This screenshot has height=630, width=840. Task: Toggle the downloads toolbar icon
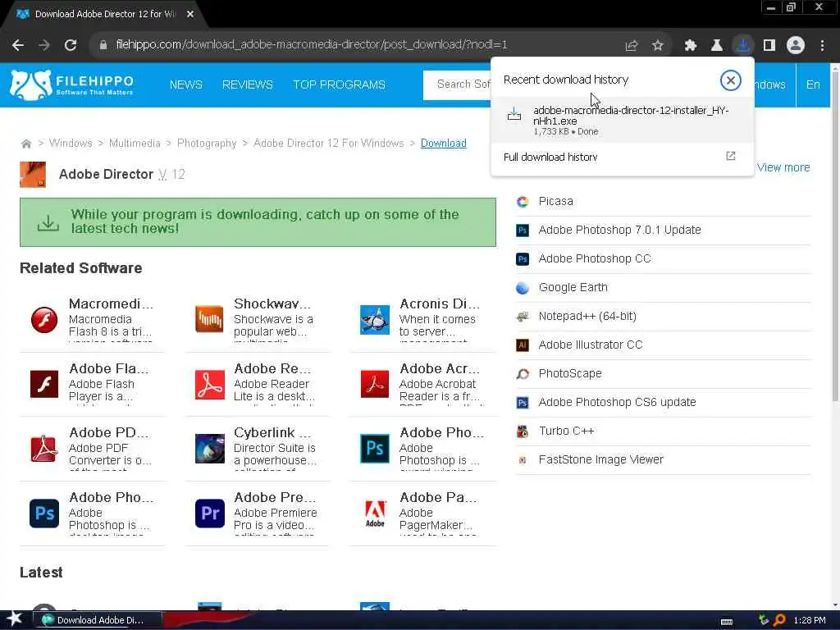click(743, 45)
